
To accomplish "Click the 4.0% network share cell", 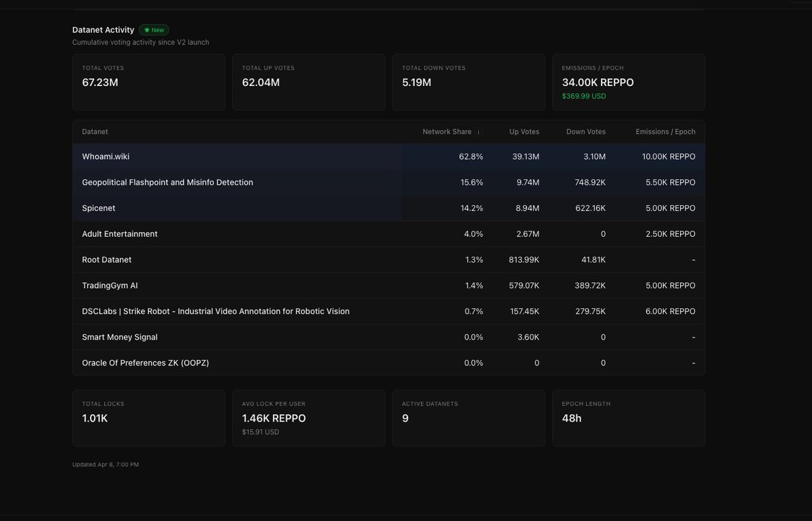I will 474,233.
